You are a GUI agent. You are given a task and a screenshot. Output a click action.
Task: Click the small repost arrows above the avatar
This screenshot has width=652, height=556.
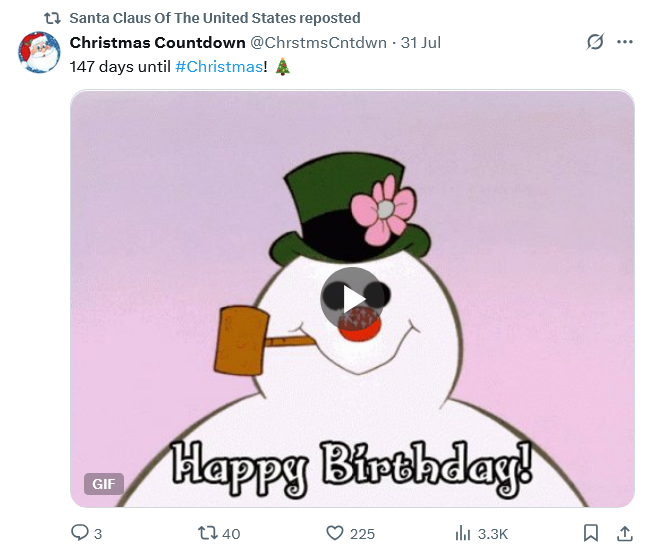point(52,18)
